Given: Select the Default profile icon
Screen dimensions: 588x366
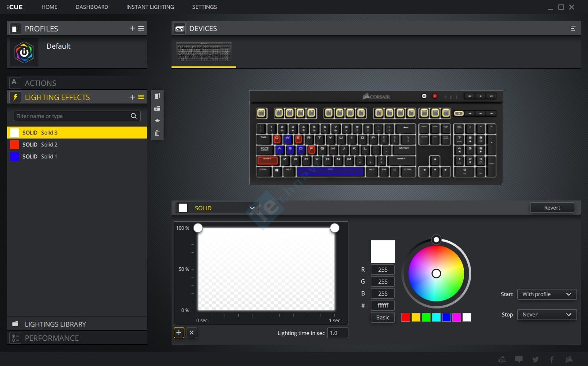Looking at the screenshot, I should (24, 52).
